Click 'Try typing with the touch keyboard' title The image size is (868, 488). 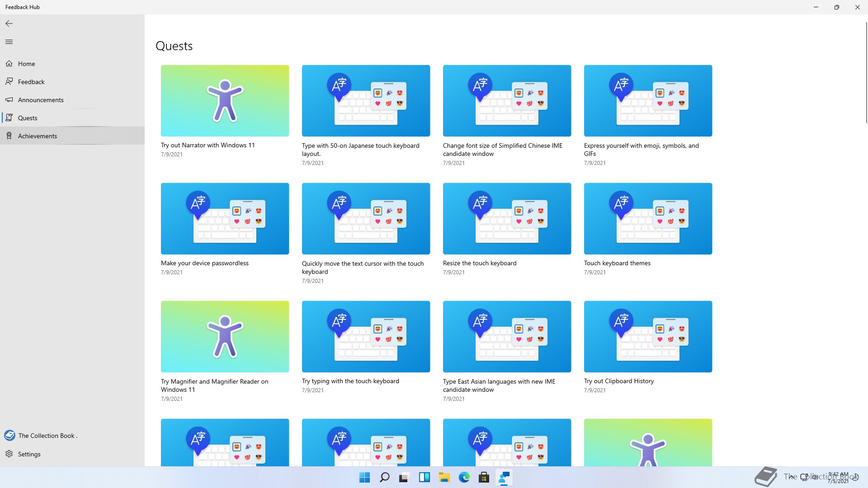350,381
